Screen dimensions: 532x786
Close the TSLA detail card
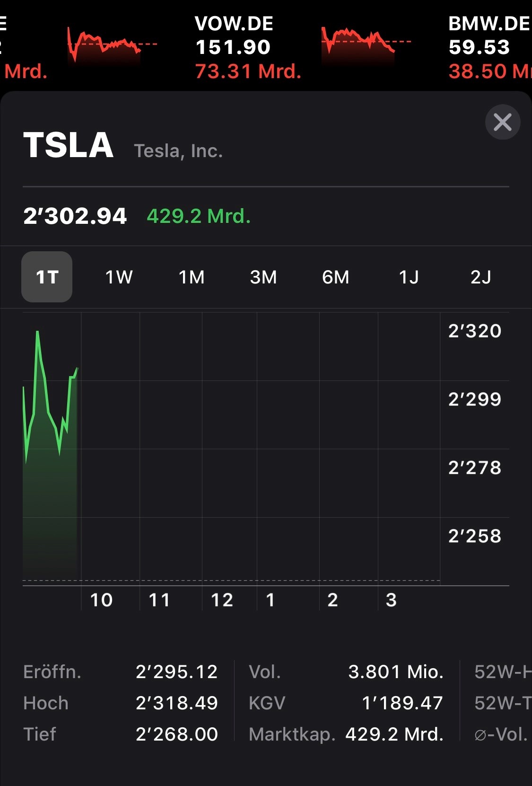click(502, 122)
